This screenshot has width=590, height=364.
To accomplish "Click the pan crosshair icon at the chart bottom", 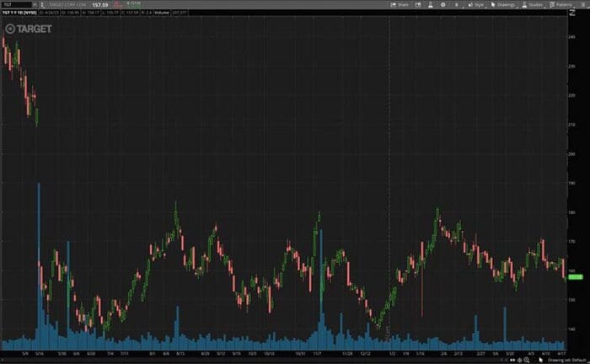I will coord(520,360).
